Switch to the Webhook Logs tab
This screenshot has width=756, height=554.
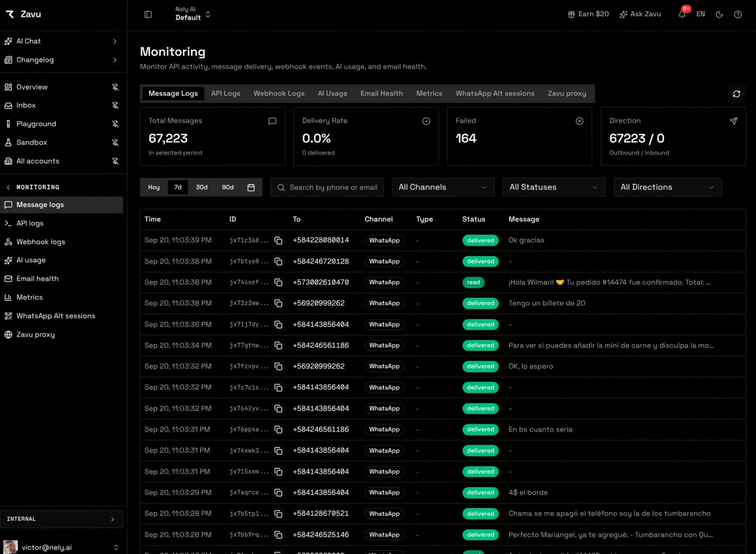tap(279, 93)
